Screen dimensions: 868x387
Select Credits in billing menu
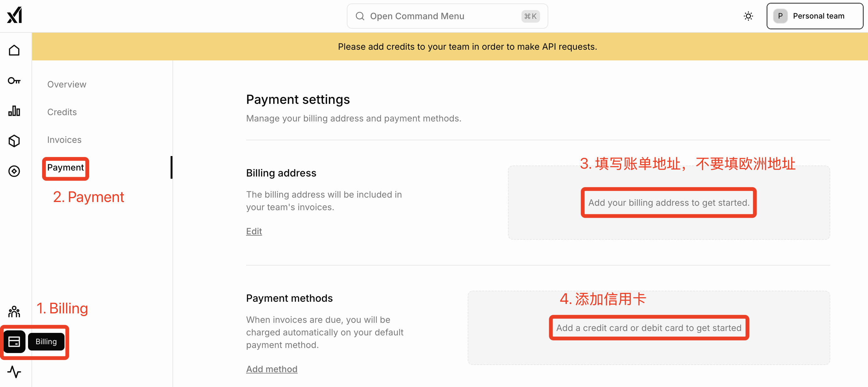pyautogui.click(x=62, y=112)
